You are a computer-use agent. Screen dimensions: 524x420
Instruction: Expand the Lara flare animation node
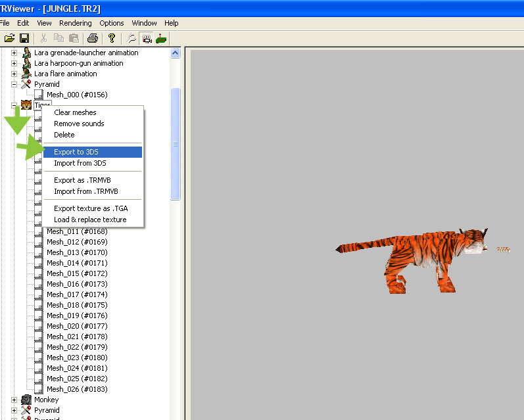(x=14, y=74)
